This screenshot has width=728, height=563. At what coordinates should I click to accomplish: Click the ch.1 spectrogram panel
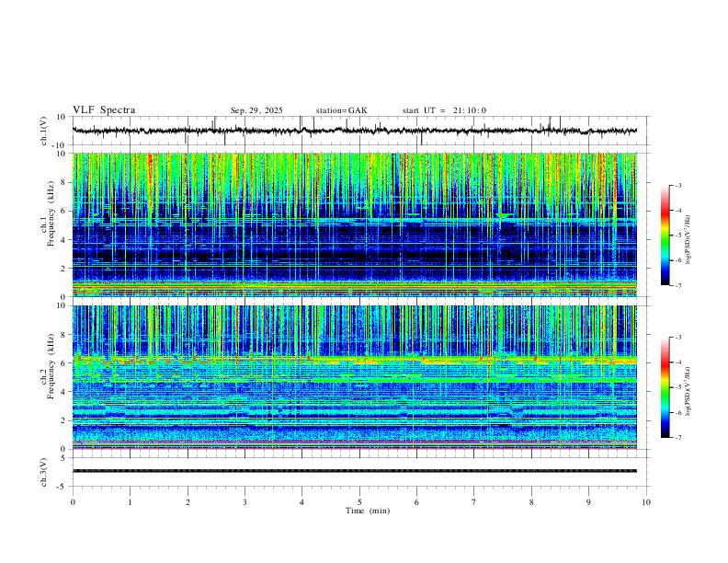click(354, 224)
